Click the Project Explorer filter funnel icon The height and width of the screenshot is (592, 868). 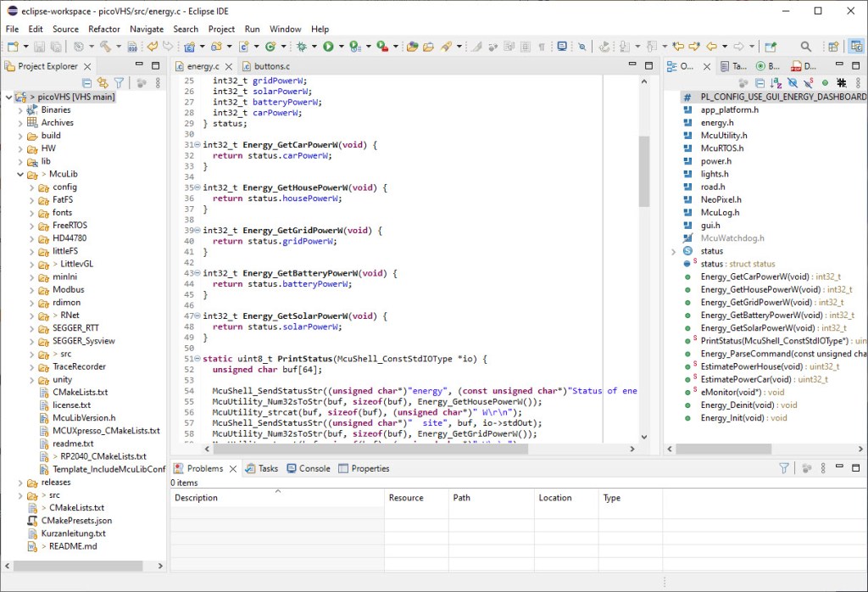pos(119,83)
